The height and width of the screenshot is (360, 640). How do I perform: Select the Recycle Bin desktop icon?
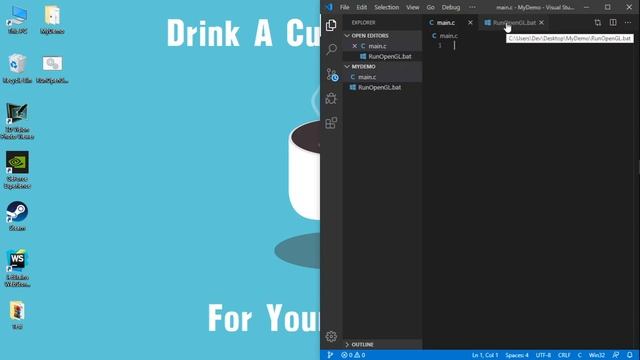click(x=17, y=69)
